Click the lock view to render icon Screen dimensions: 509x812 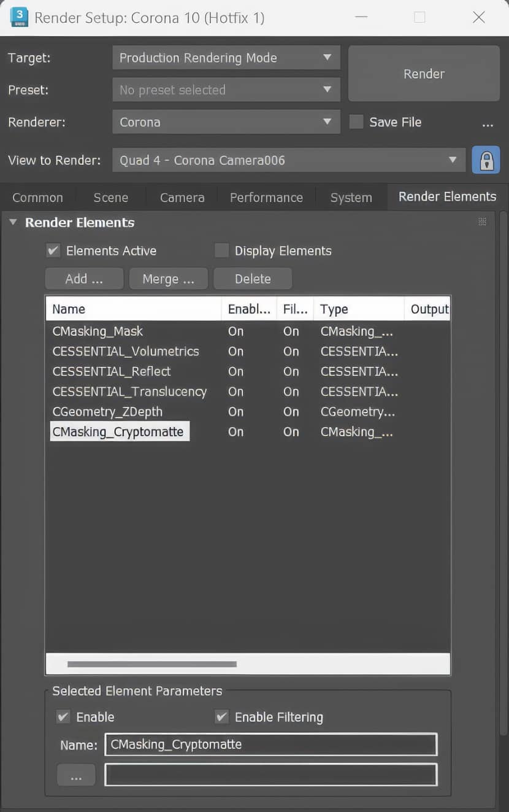point(486,160)
